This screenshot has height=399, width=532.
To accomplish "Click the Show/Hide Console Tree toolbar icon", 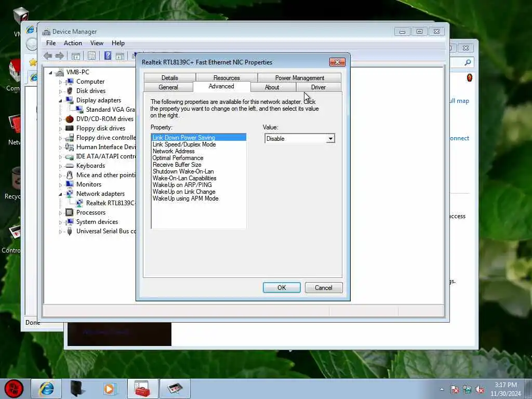I will point(76,56).
